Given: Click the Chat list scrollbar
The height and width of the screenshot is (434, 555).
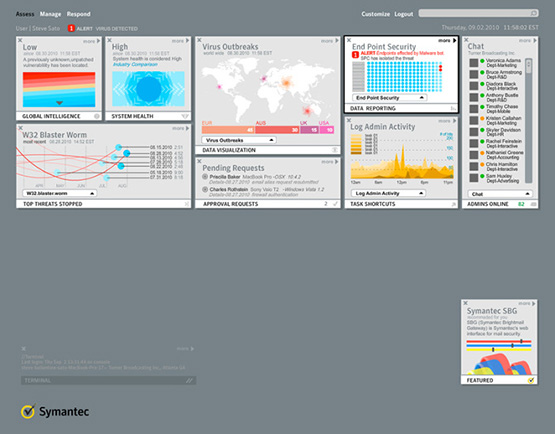Looking at the screenshot, I should pyautogui.click(x=528, y=120).
